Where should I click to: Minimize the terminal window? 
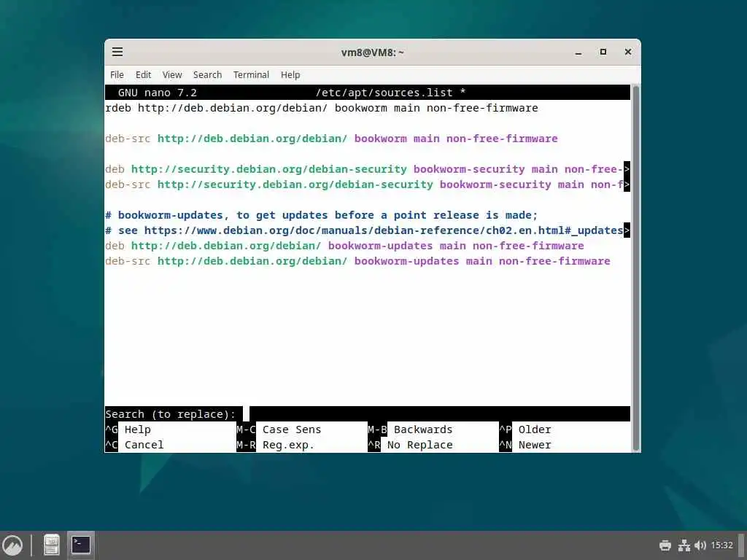[x=578, y=52]
